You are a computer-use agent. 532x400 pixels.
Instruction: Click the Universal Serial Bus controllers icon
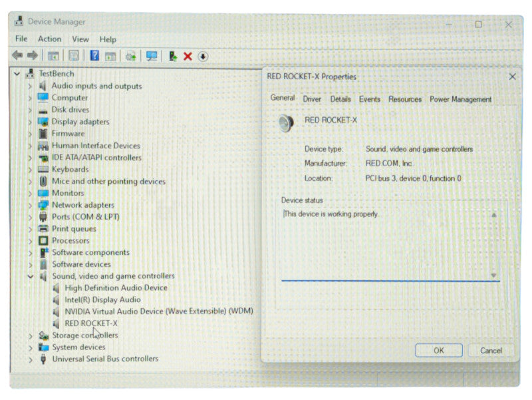coord(43,359)
